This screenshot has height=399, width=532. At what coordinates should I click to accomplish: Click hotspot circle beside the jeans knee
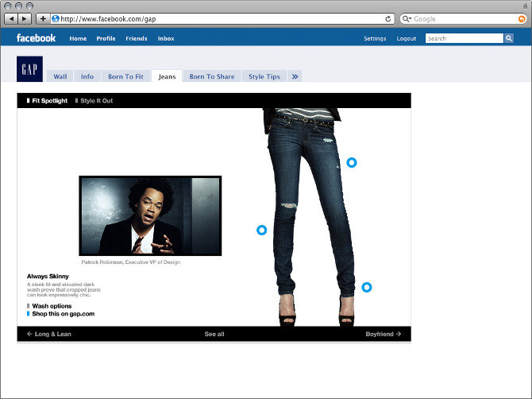(x=261, y=230)
